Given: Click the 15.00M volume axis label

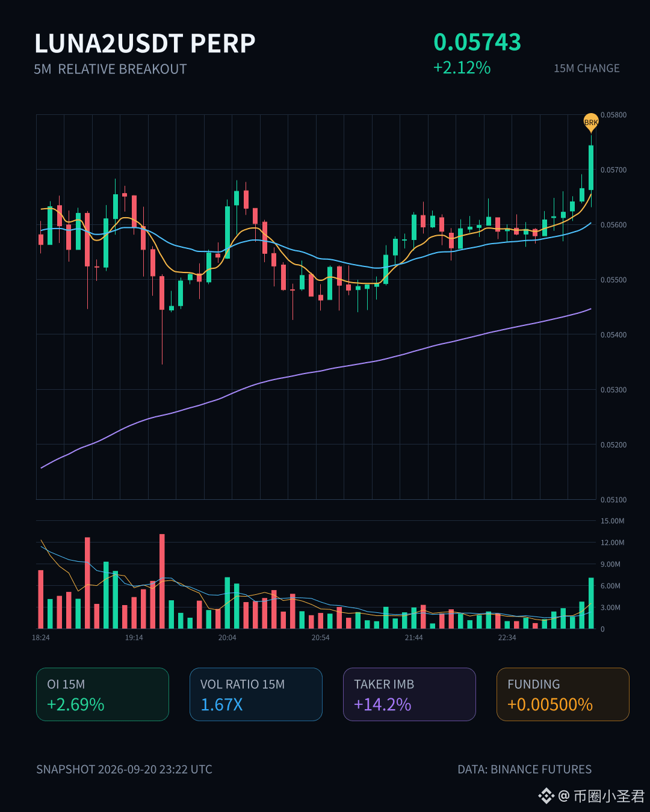Looking at the screenshot, I should coord(612,521).
